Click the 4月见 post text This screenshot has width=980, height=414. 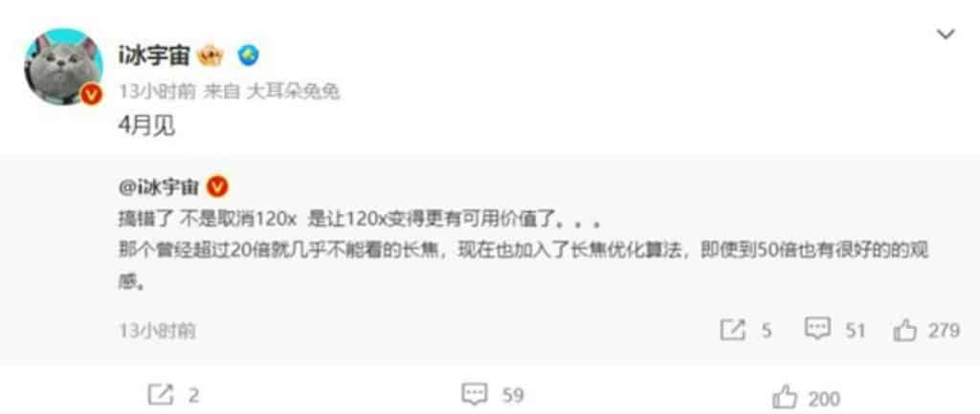click(x=146, y=127)
